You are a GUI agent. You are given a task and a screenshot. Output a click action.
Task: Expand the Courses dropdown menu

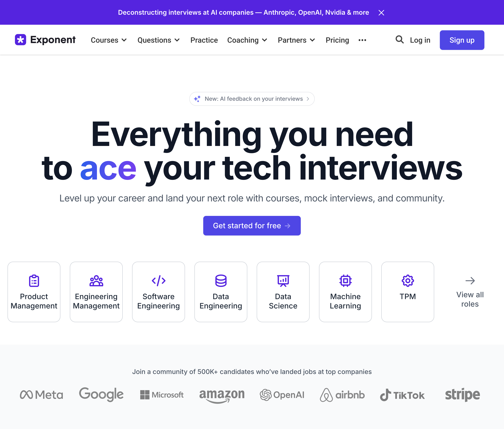coord(109,40)
